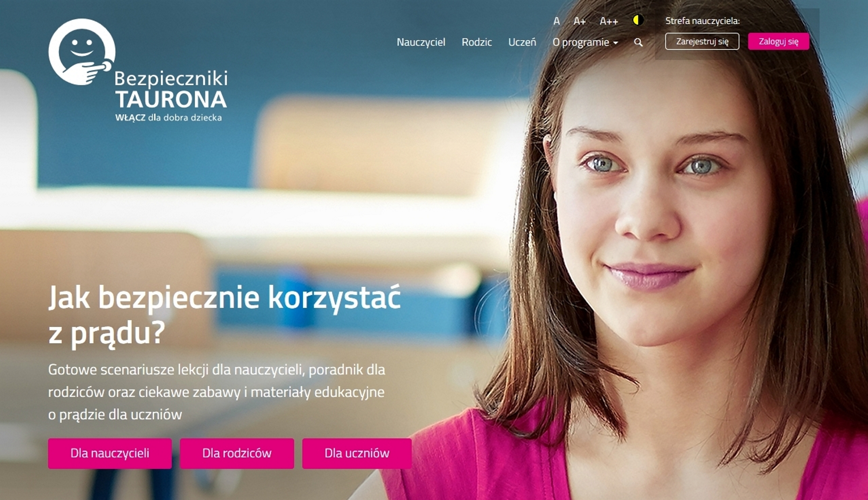The height and width of the screenshot is (500, 868).
Task: Click the caret arrow beside O programie
Action: click(x=615, y=43)
